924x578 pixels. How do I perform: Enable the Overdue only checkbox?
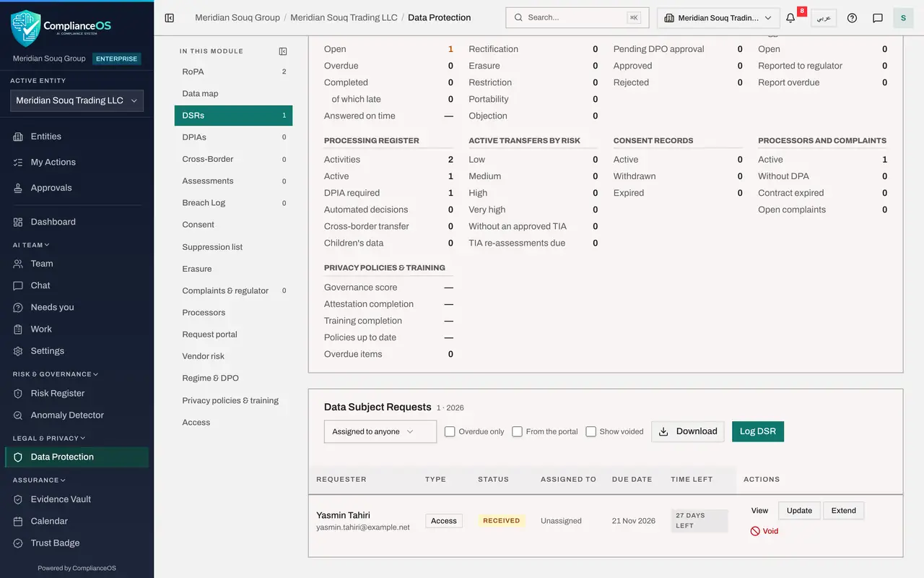pos(450,431)
